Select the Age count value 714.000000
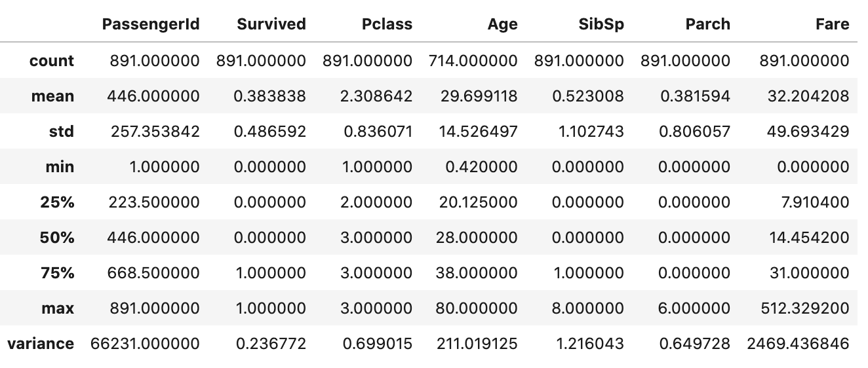Viewport: 868px width, 368px height. pos(473,61)
